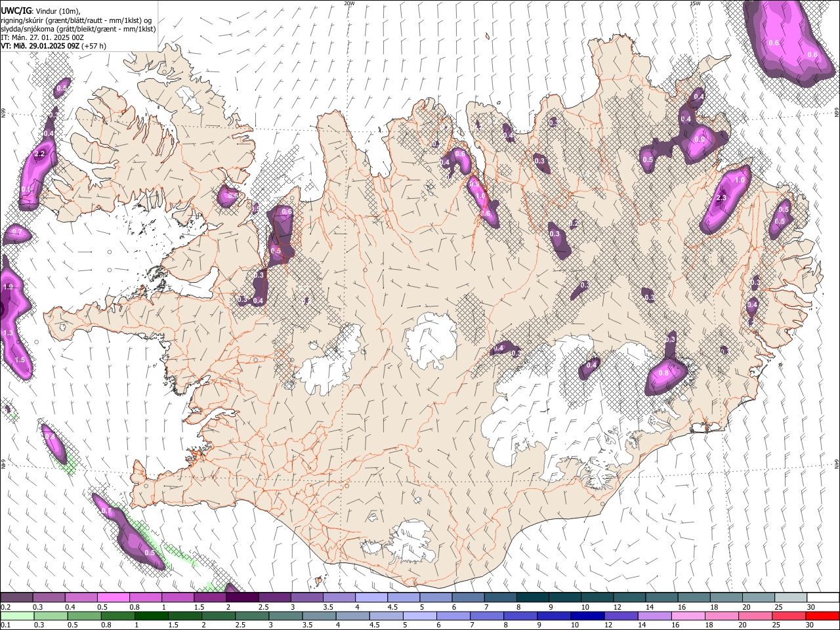Click the '1.5' precipitation value at west edge
The height and width of the screenshot is (630, 840).
20,360
